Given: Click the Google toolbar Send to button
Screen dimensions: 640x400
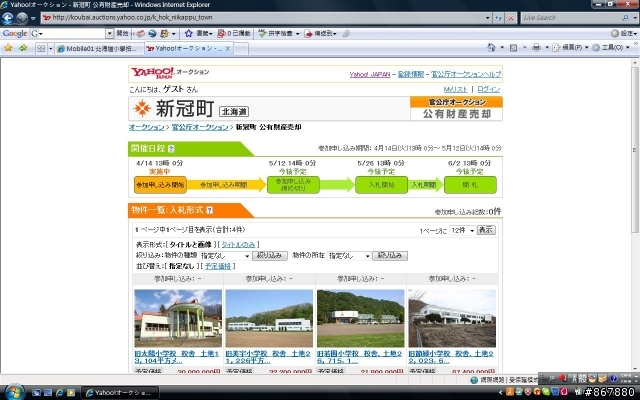Looking at the screenshot, I should click(x=320, y=33).
